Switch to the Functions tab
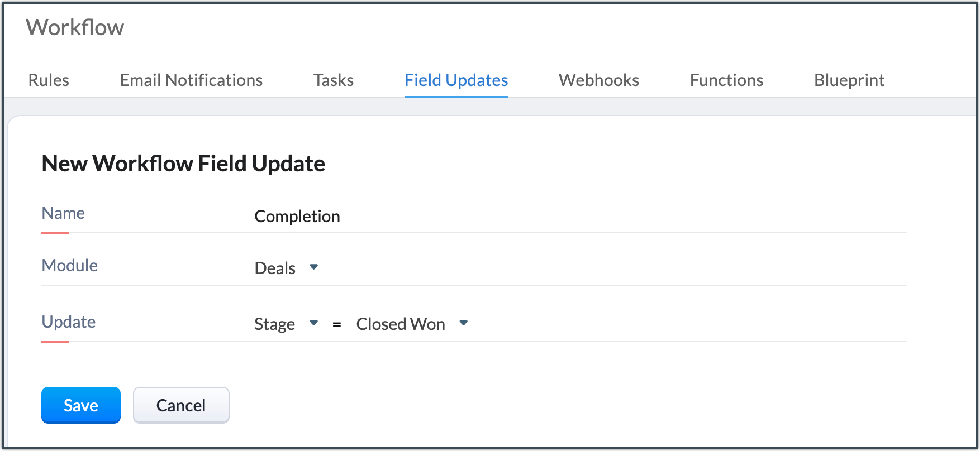The image size is (980, 451). click(726, 80)
